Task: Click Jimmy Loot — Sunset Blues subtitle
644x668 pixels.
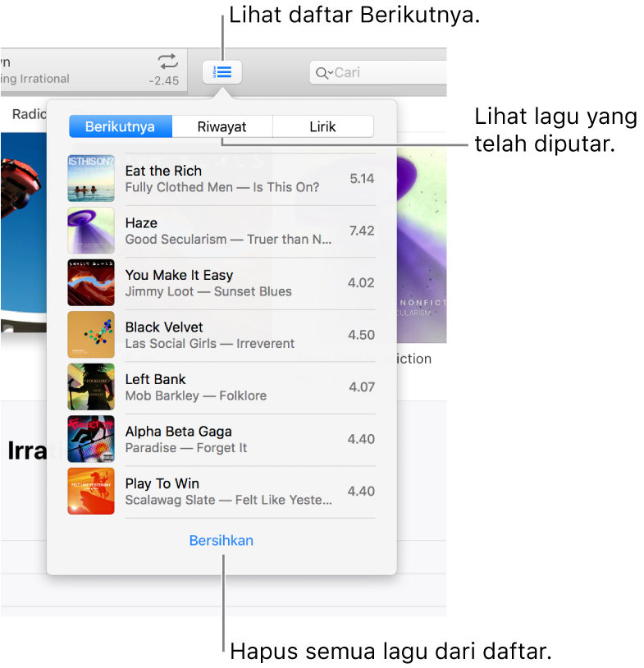Action: [208, 291]
